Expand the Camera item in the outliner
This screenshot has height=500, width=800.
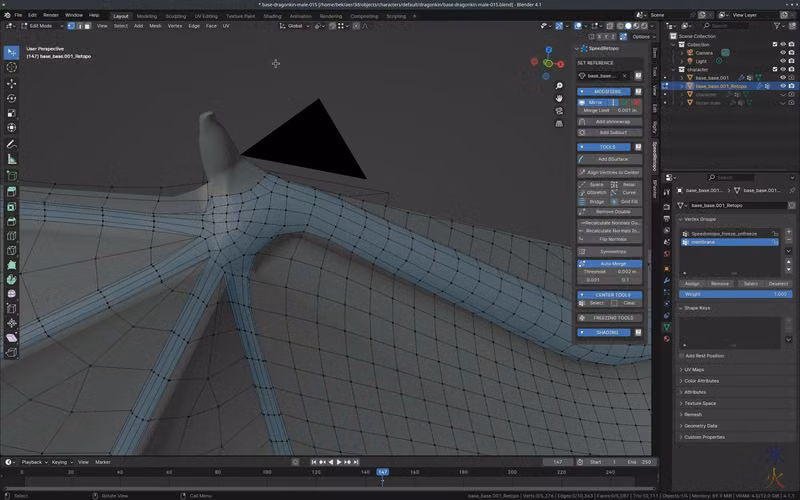[682, 53]
